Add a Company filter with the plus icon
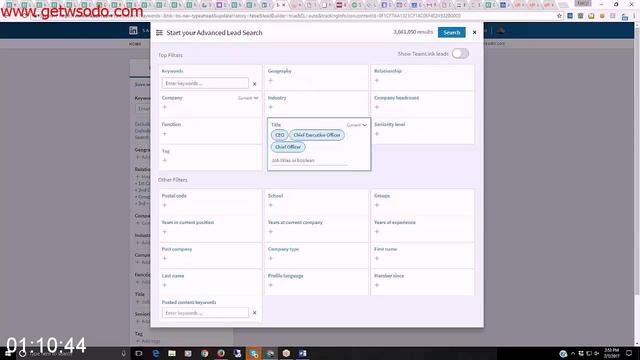The image size is (640, 360). coord(164,107)
